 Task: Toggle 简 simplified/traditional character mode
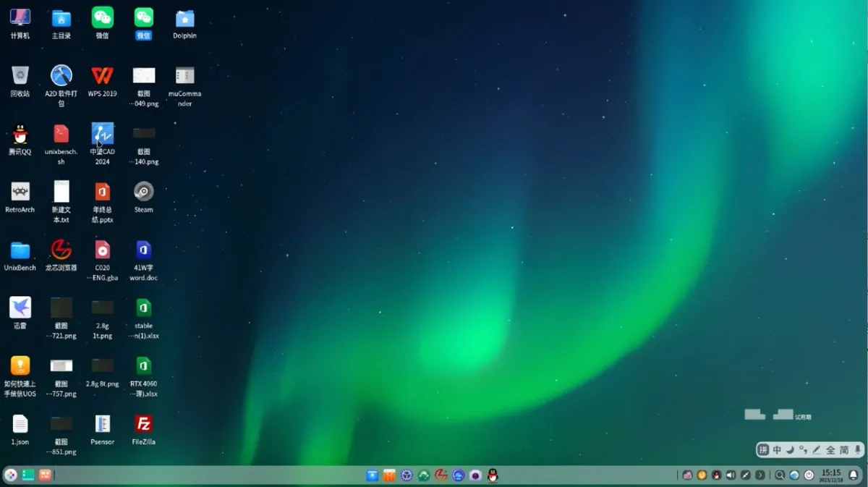tap(844, 450)
